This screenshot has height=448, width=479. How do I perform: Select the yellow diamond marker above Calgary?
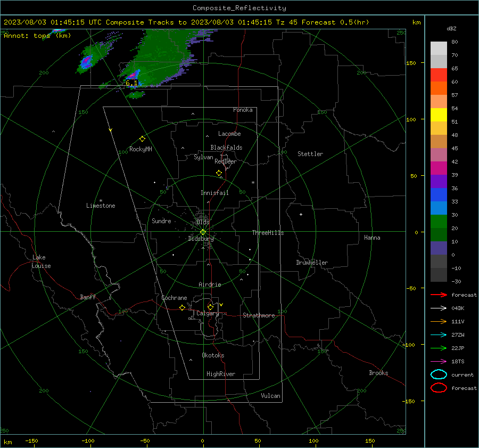(x=210, y=307)
